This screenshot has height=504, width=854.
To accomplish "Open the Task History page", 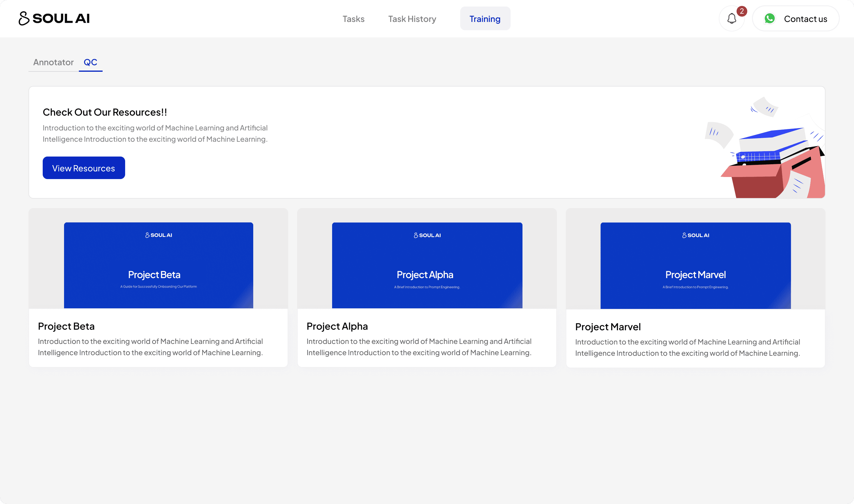I will pyautogui.click(x=412, y=19).
